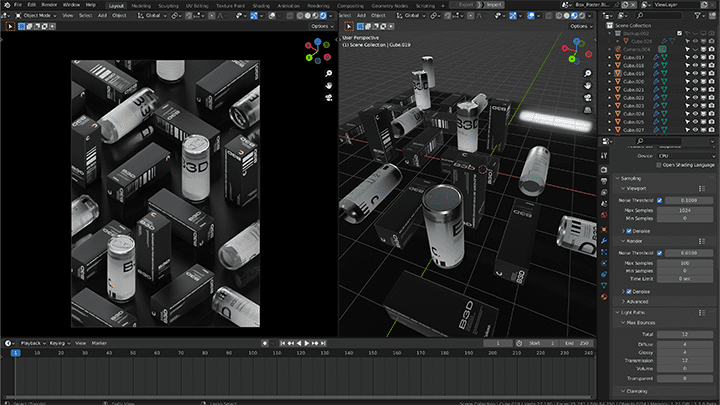
Task: Open timeline Marker menu
Action: [x=99, y=343]
